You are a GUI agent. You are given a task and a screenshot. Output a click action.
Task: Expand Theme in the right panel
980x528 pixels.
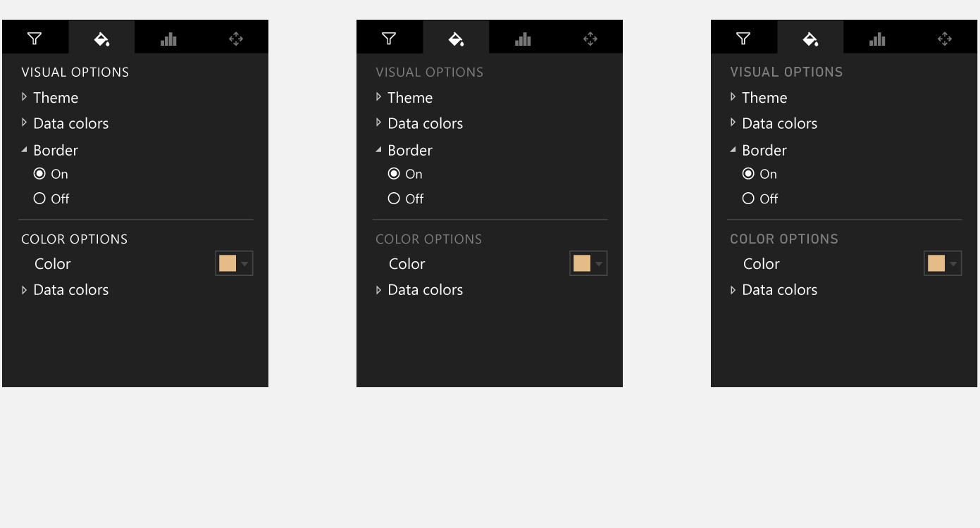(x=733, y=97)
